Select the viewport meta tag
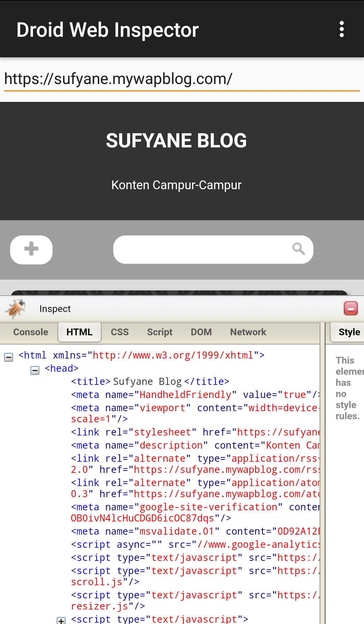Viewport: 364px width, 624px height. pos(195,413)
